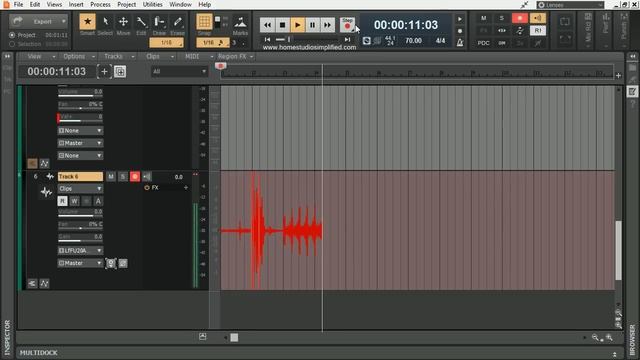Open the Process menu
The image size is (640, 360).
coord(100,4)
